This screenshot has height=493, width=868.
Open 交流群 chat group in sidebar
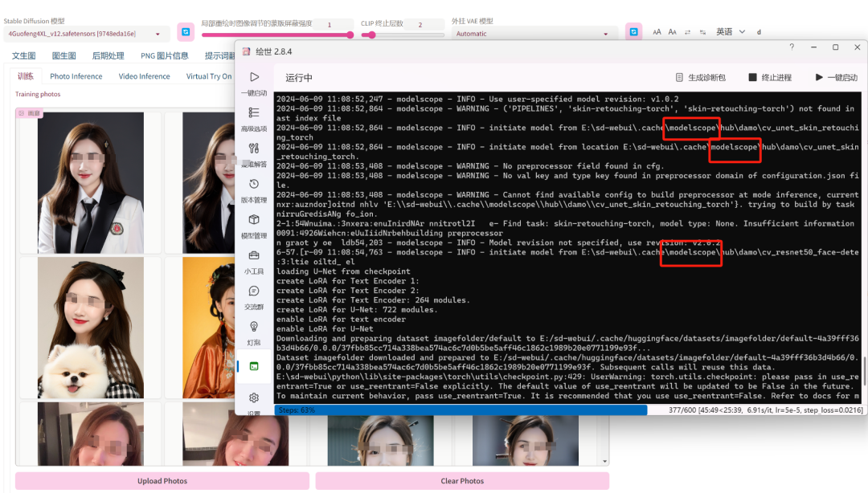(254, 297)
